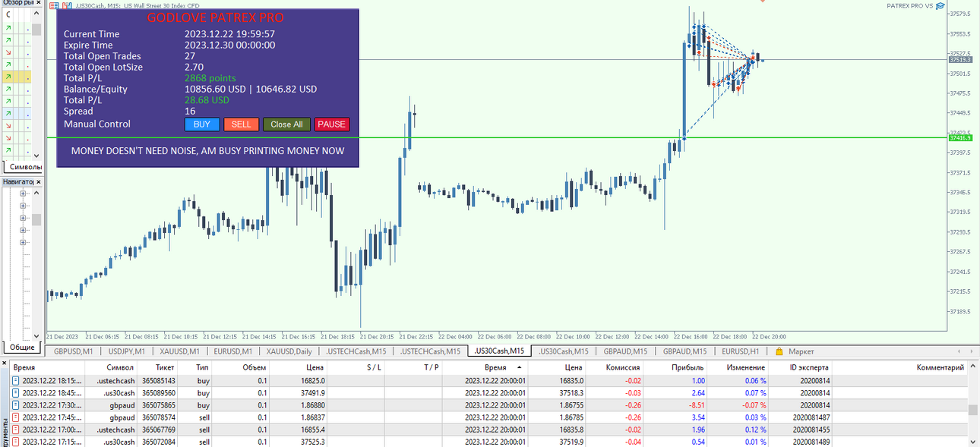
Task: Click the up arrow of the Market Watch scrollbar
Action: pyautogui.click(x=36, y=14)
